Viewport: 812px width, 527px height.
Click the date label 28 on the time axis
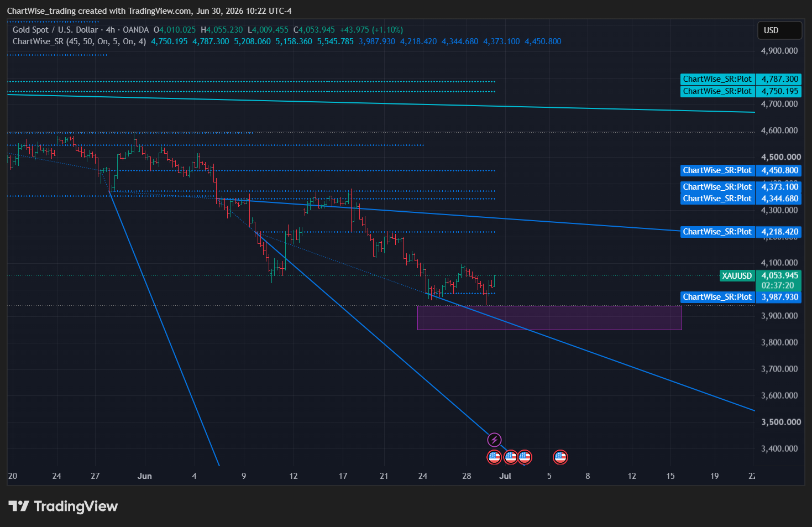point(467,476)
